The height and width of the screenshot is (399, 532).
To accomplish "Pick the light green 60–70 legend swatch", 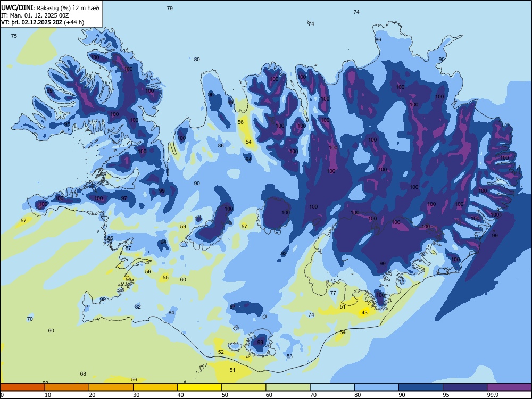I will [288, 387].
